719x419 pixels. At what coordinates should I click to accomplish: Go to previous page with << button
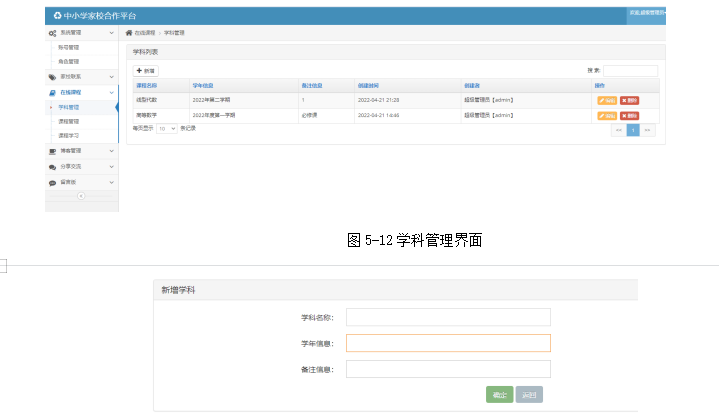click(619, 130)
